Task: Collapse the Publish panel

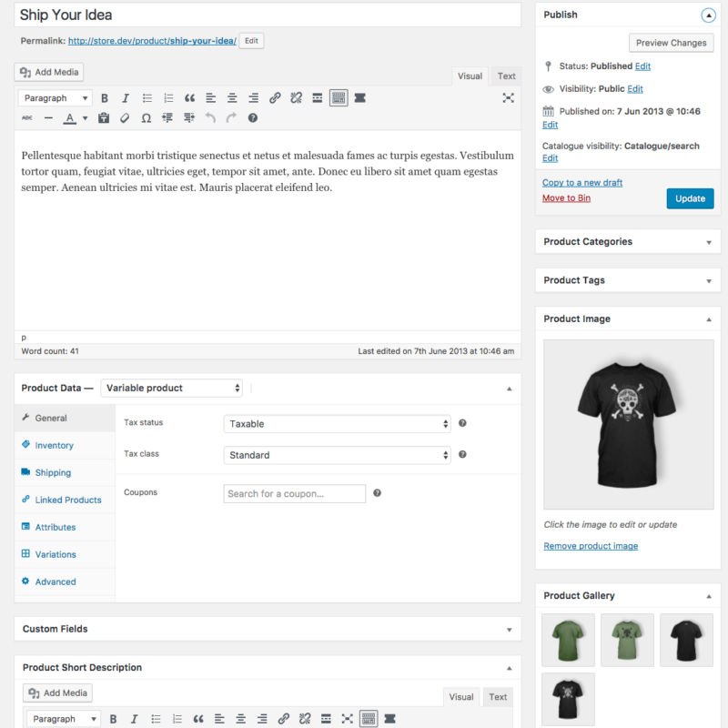Action: (708, 15)
